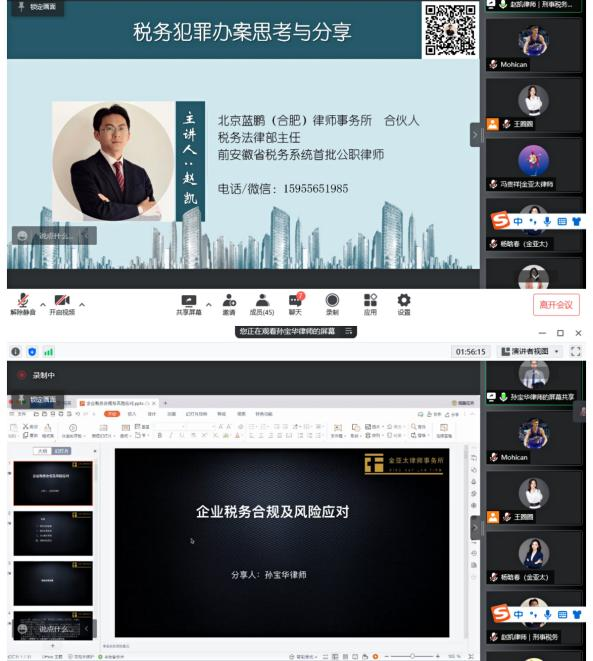Collapse the lower chat input arrow
Screen dimensions: 593x661
[86, 629]
